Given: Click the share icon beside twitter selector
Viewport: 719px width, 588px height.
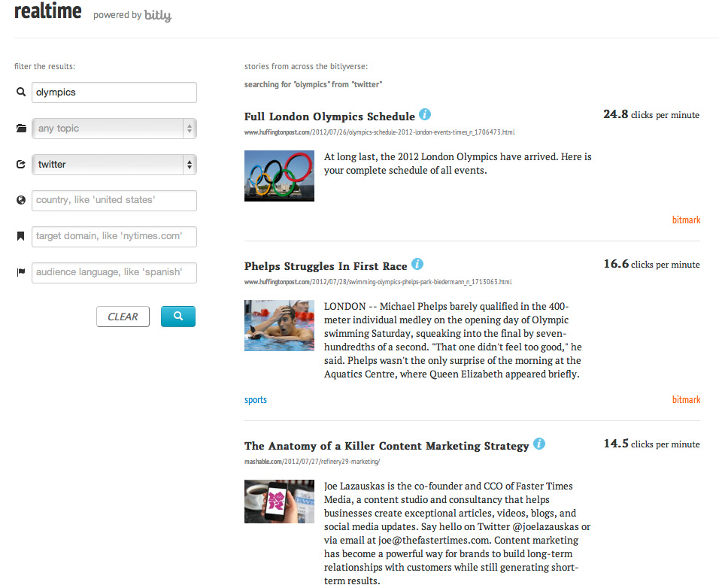Looking at the screenshot, I should click(20, 165).
